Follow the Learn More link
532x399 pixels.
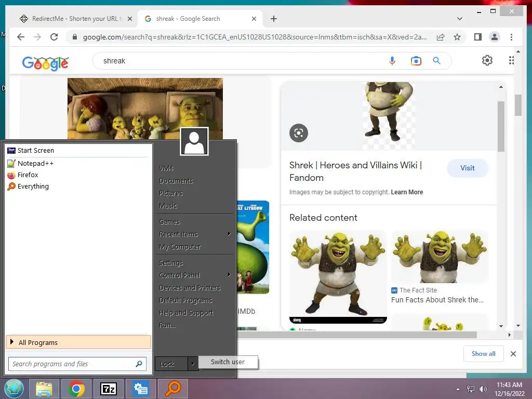coord(407,192)
